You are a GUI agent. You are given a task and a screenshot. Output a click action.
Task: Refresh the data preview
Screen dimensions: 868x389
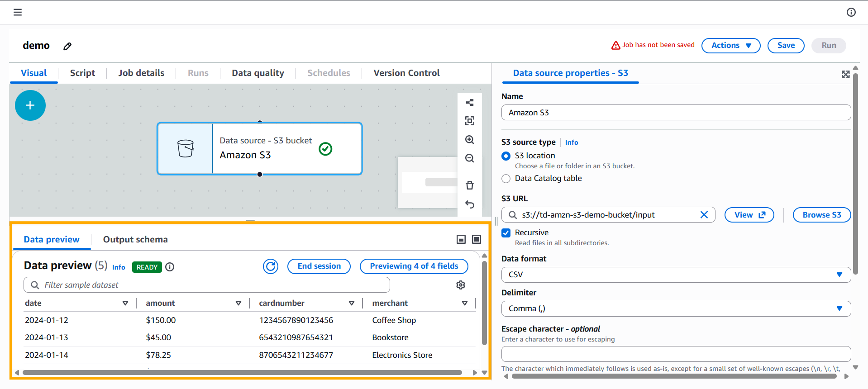(271, 266)
